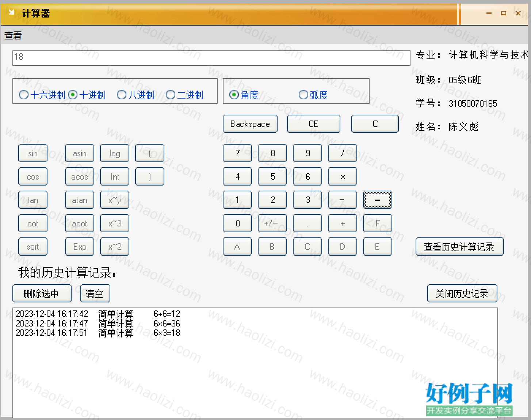Click digit 0 on the keypad
Screen dimensions: 531x420
click(237, 223)
